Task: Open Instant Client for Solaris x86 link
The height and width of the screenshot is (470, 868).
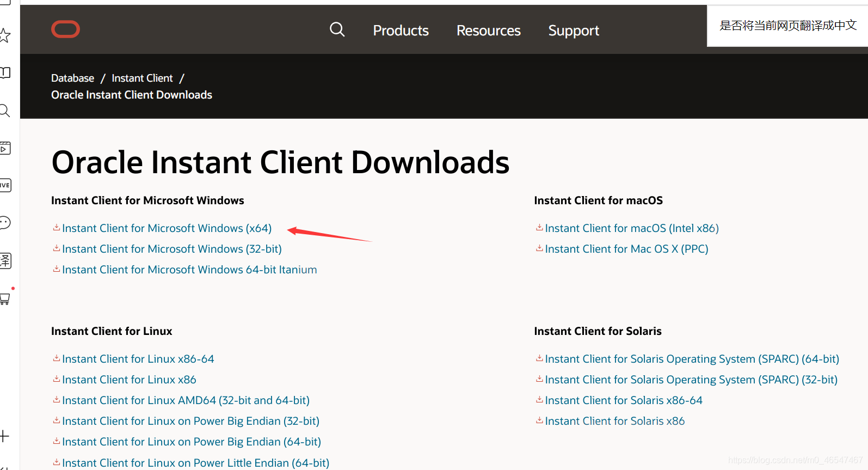Action: click(615, 421)
